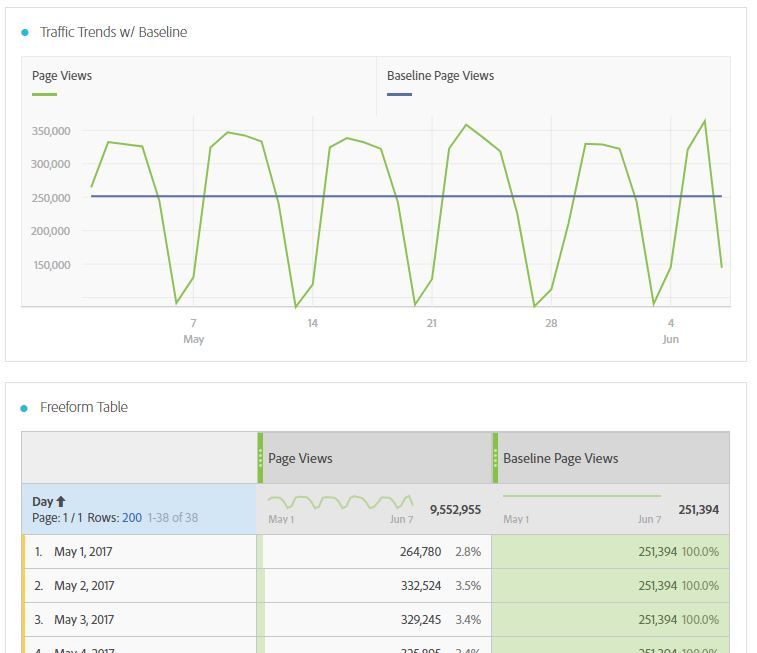
Task: Open the Rows 200 setting
Action: 131,518
